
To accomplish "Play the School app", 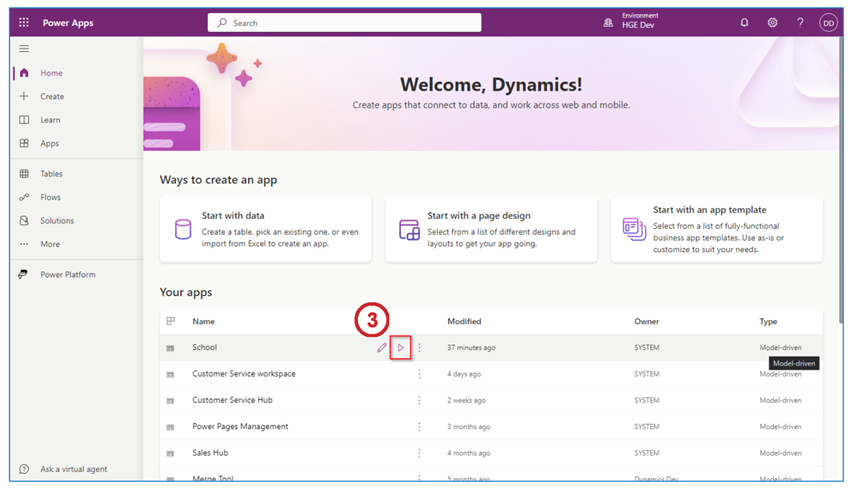I will click(400, 348).
